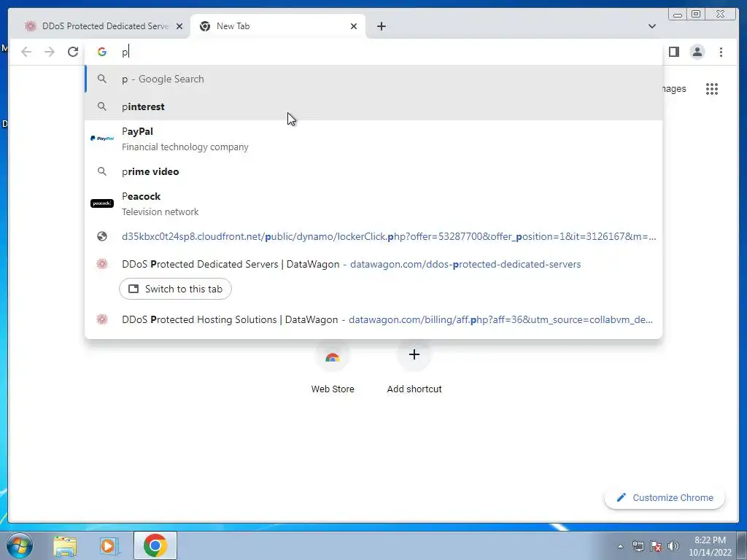Click the PayPal logo icon
747x560 pixels.
coord(102,139)
